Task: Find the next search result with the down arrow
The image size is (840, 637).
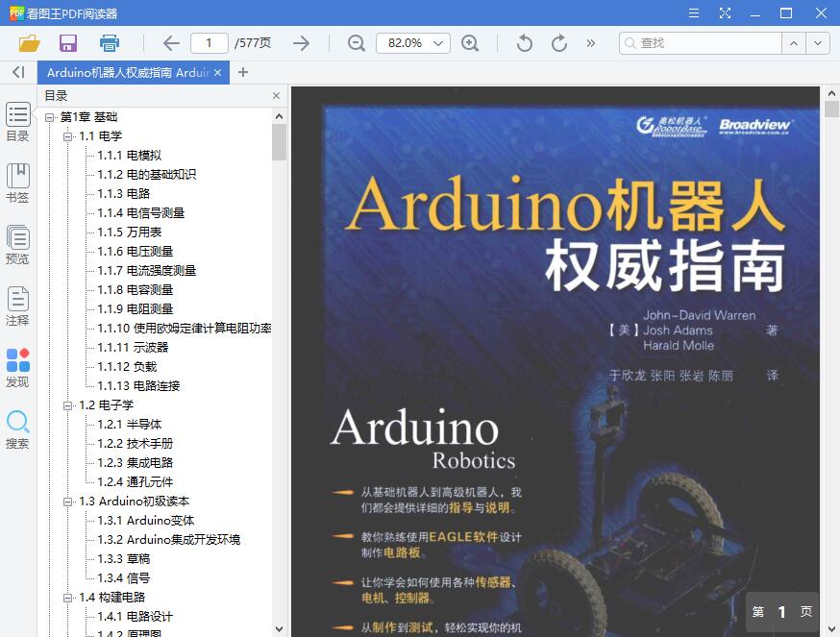Action: [x=818, y=43]
